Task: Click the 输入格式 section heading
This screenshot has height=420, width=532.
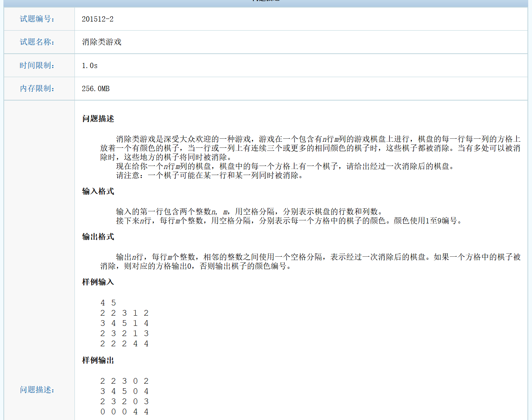Action: tap(98, 191)
